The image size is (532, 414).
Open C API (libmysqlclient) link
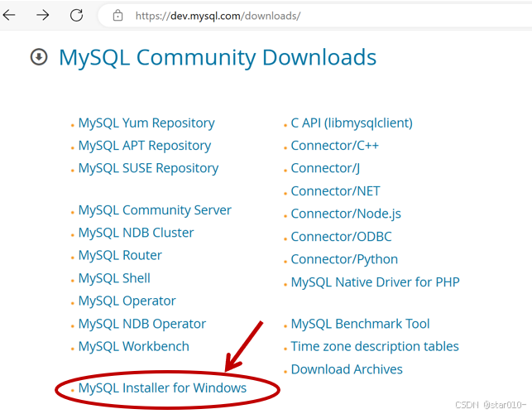tap(352, 123)
